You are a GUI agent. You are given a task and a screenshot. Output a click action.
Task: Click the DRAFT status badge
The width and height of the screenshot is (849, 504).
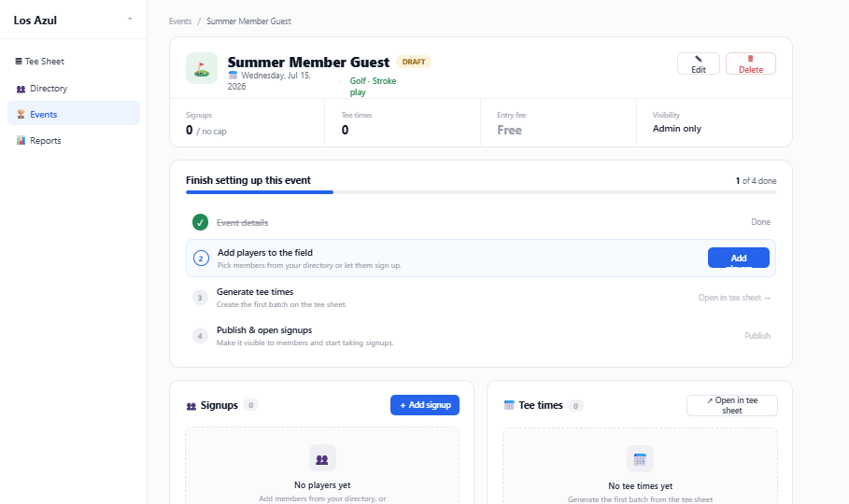(x=414, y=62)
